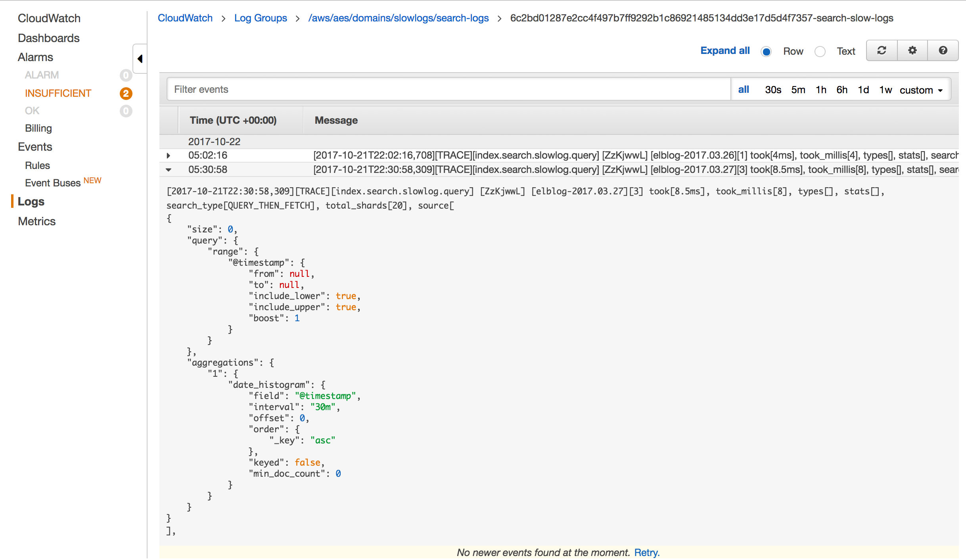This screenshot has height=560, width=966.
Task: Open Metrics in the sidebar
Action: 36,221
